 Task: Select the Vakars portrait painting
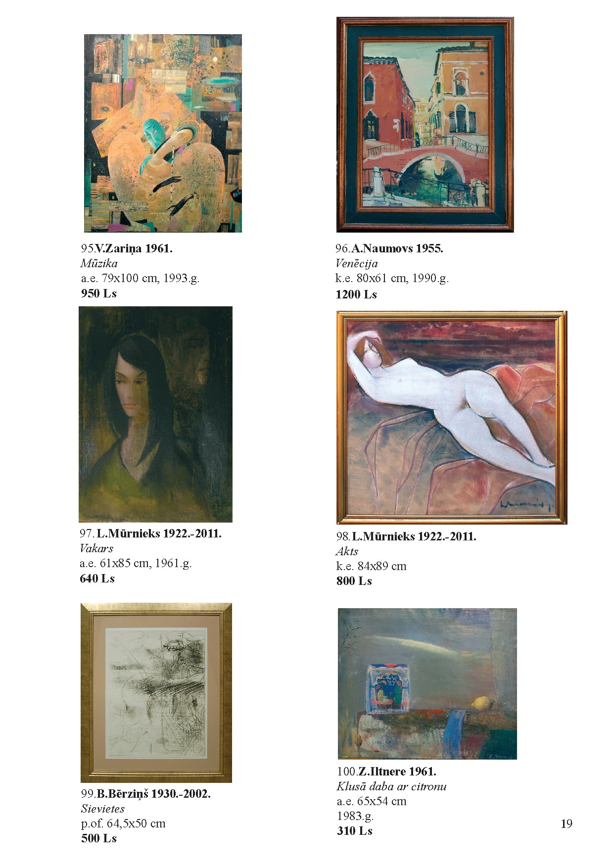[155, 414]
